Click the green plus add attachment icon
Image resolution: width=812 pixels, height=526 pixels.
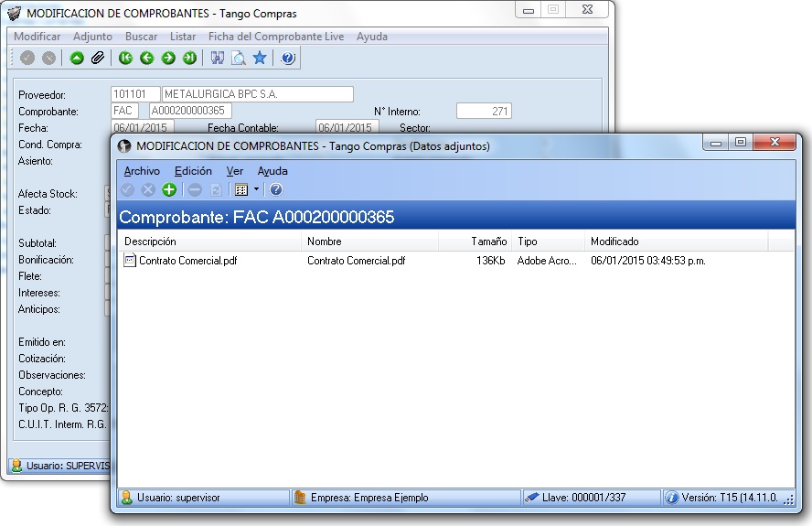[x=169, y=189]
